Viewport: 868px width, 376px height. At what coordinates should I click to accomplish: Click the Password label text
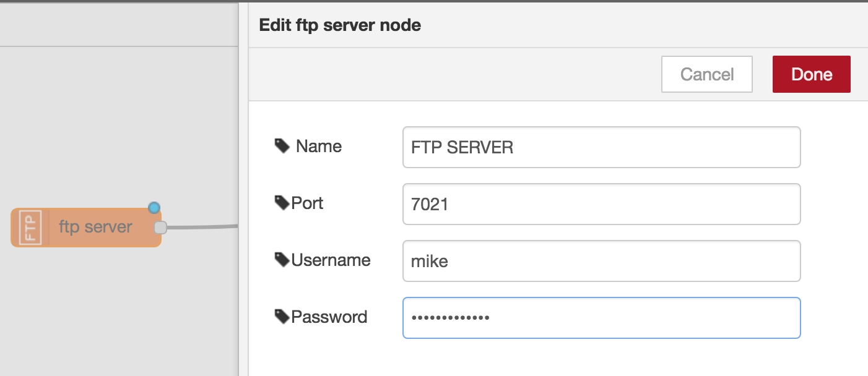point(329,317)
